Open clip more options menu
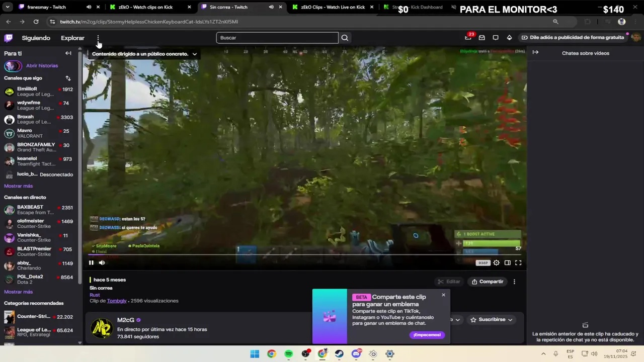This screenshot has height=362, width=644. tap(514, 282)
